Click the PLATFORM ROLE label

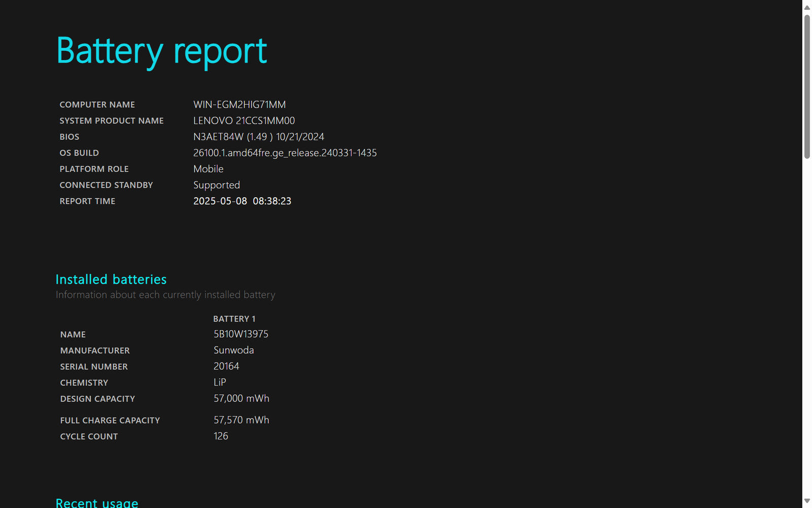coord(94,169)
